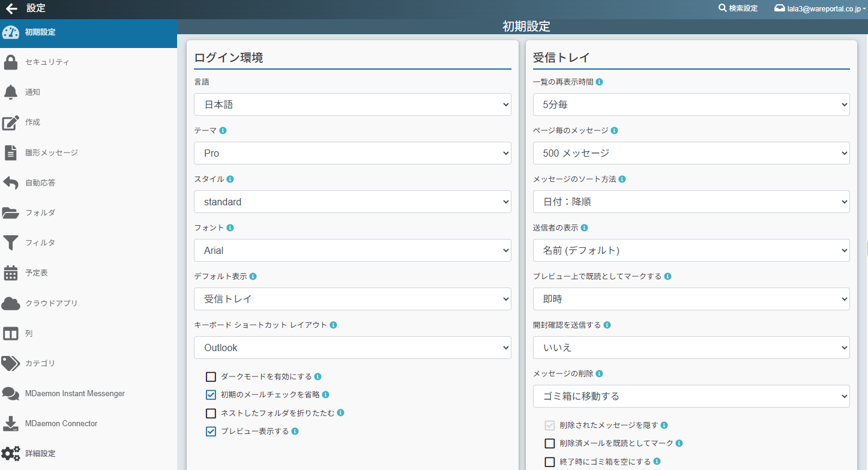Open the 一覧の再表示時間 dropdown showing 5分毎

click(x=691, y=104)
